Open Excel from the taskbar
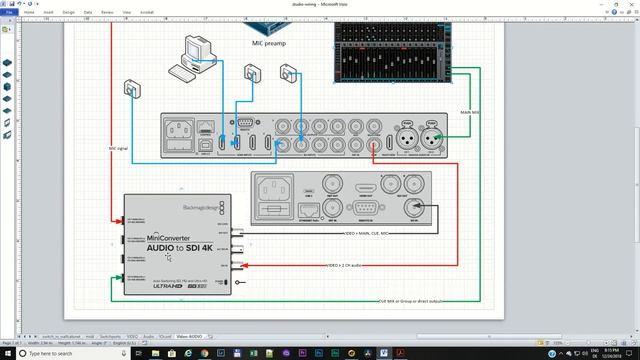 point(253,353)
